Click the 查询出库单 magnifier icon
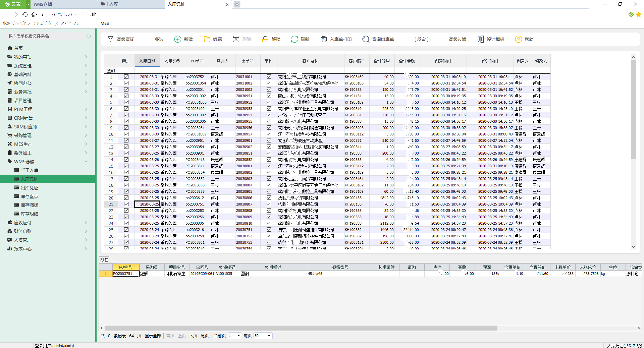Viewport: 644px width, 348px height. pos(366,39)
